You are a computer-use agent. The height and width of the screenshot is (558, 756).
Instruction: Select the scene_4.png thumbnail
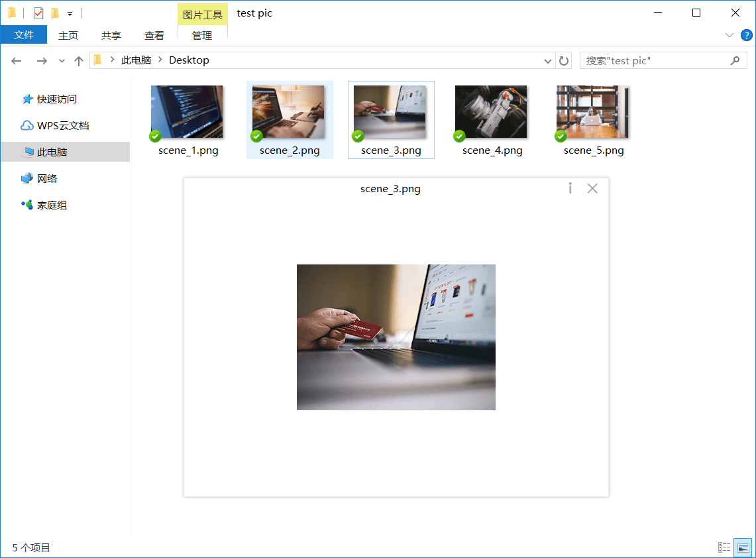pos(490,111)
